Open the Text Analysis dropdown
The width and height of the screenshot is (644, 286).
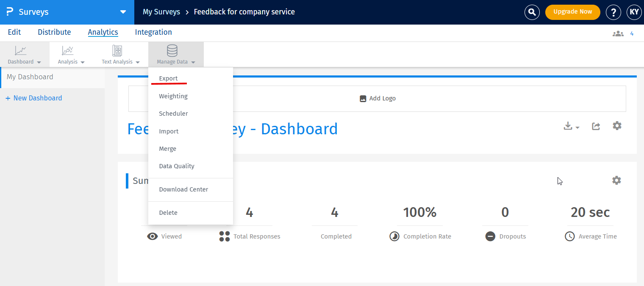[120, 55]
